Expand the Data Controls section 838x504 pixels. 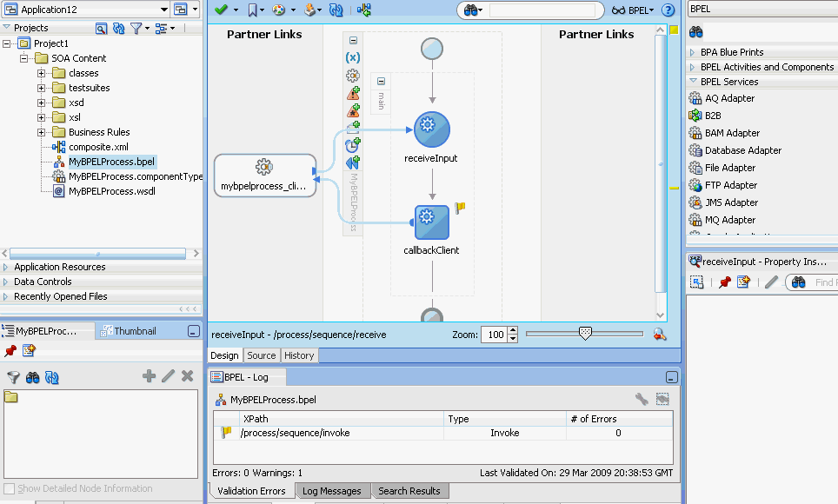[x=6, y=282]
